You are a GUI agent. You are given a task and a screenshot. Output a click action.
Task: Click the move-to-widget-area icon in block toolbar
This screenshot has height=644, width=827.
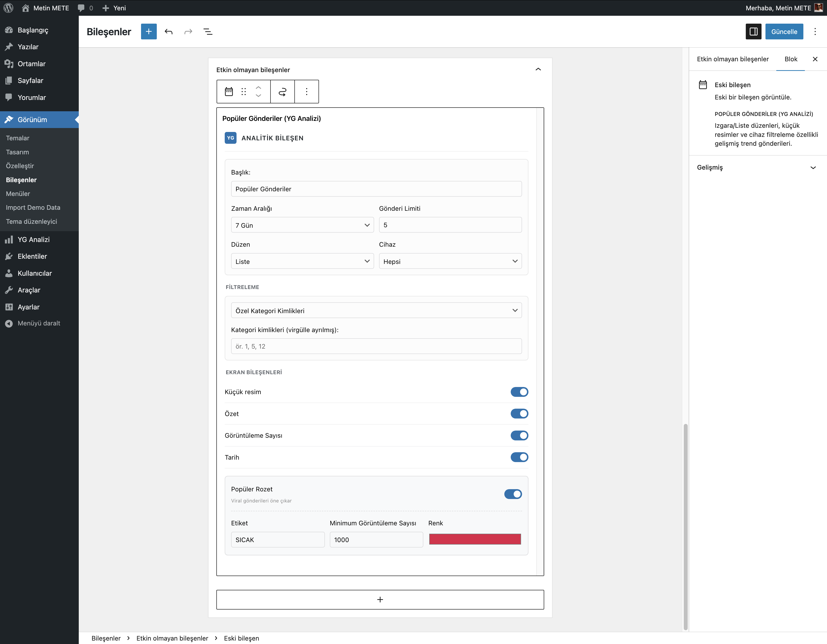coord(283,92)
